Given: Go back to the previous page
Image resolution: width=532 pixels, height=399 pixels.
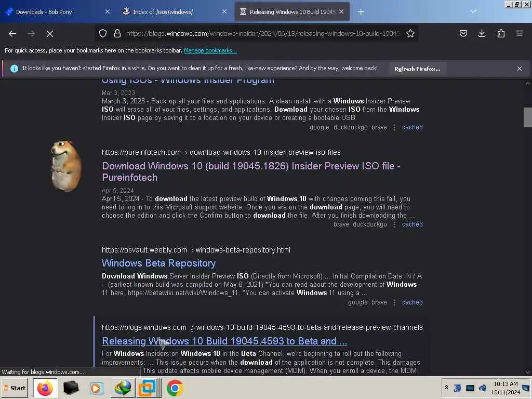Looking at the screenshot, I should click(x=12, y=34).
